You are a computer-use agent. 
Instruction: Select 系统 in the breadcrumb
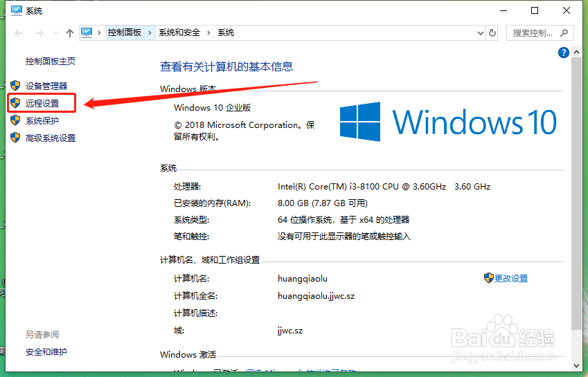click(x=226, y=33)
